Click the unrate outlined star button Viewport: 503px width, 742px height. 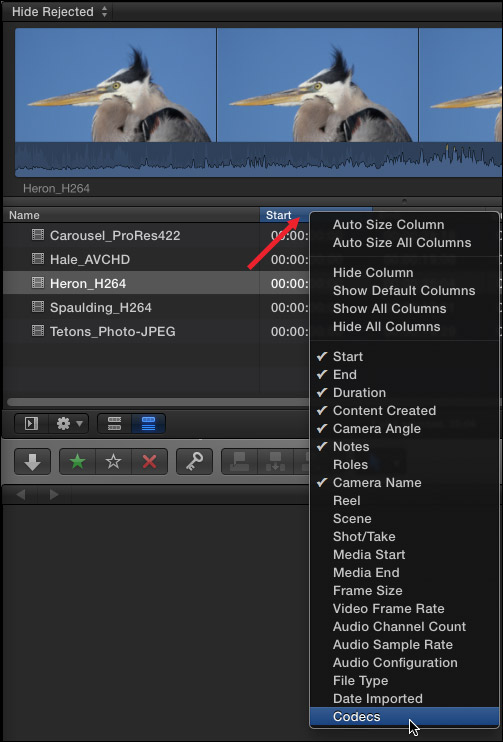pos(114,461)
